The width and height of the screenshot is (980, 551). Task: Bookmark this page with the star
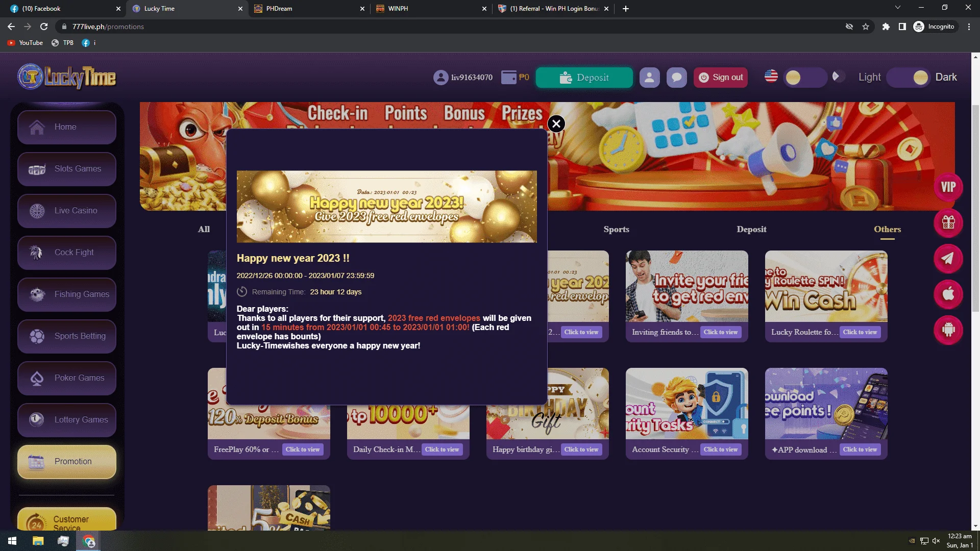tap(866, 27)
